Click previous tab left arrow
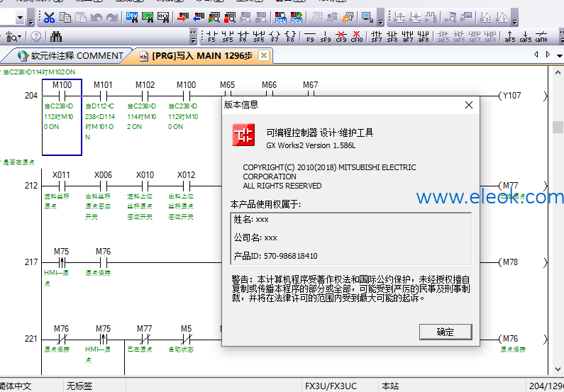Screen dimensions: 564x392 (536, 55)
